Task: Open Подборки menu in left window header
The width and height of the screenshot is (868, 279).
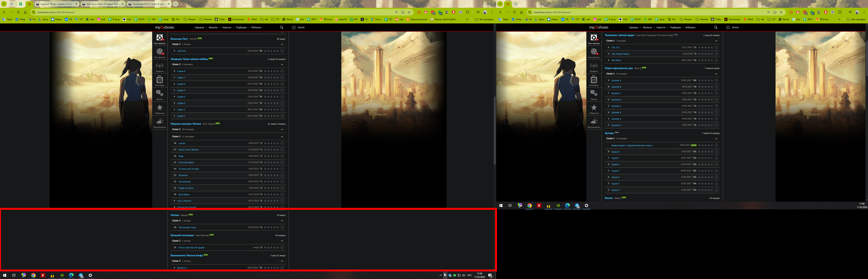Action: pyautogui.click(x=241, y=27)
